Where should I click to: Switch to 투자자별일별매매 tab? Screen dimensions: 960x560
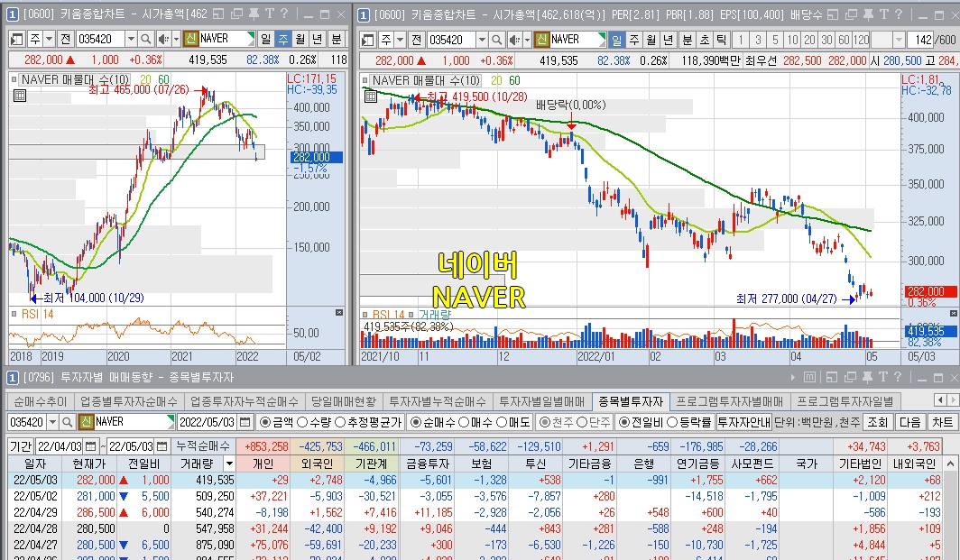pyautogui.click(x=542, y=401)
